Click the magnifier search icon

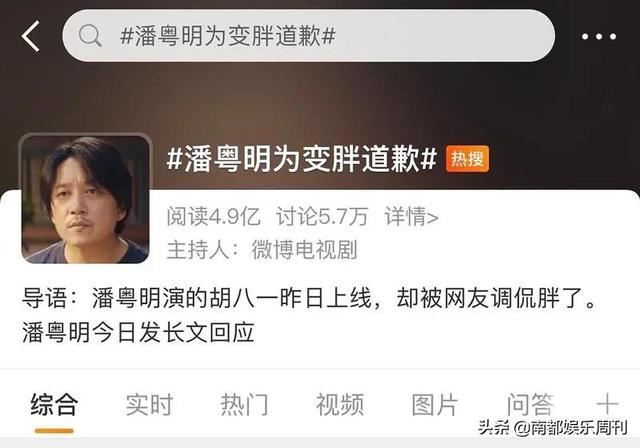(x=90, y=35)
